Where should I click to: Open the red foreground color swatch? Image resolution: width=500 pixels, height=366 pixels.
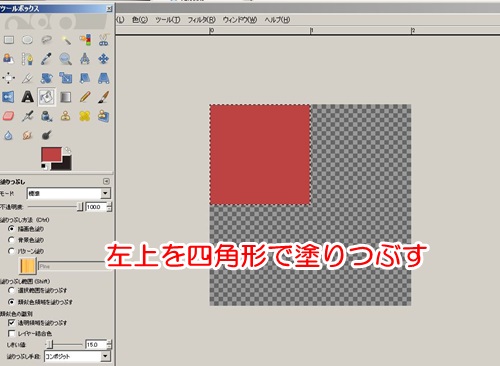(51, 155)
